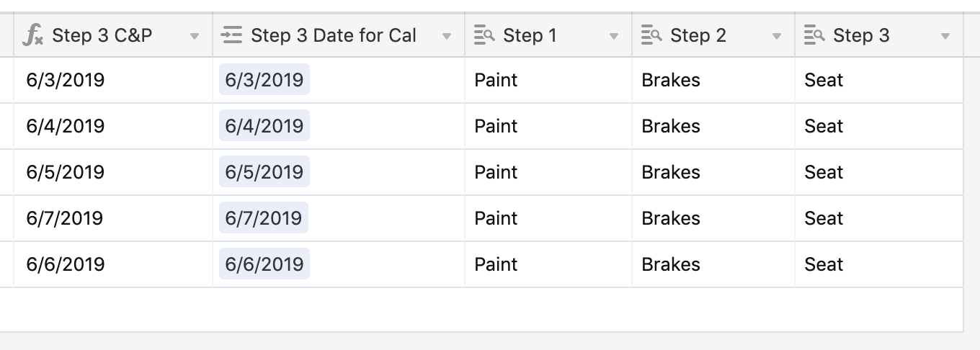This screenshot has width=980, height=350.
Task: Select the Step 3 C&P cell showing 6/7/2019
Action: (x=113, y=218)
